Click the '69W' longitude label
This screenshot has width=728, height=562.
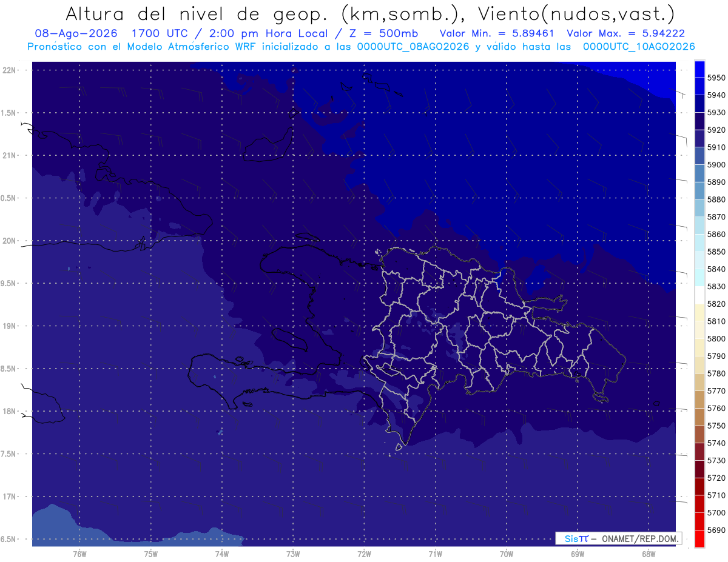(578, 554)
